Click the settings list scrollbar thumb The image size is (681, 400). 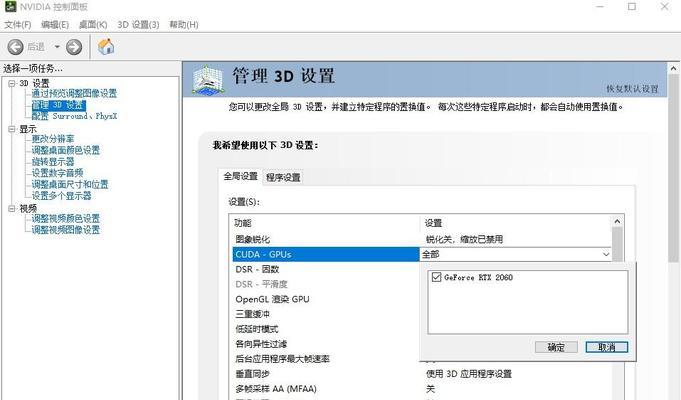coord(617,245)
